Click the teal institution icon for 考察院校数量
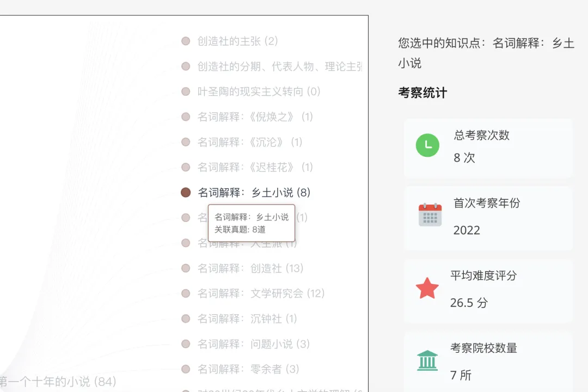The image size is (588, 392). (x=428, y=360)
